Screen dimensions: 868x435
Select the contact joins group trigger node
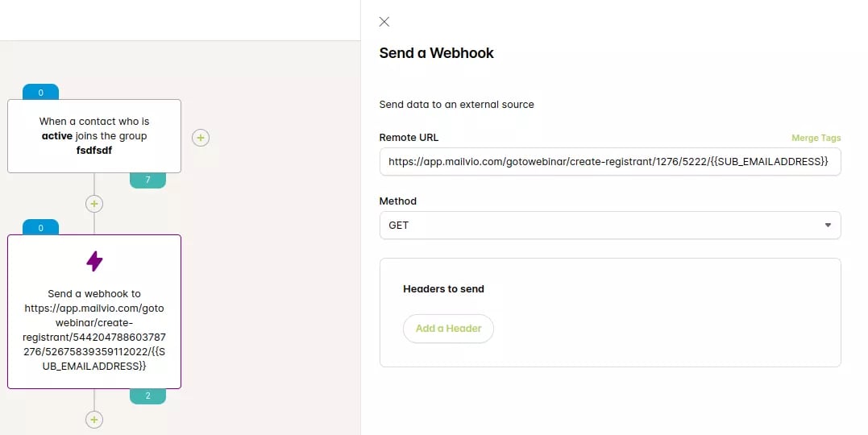(94, 136)
